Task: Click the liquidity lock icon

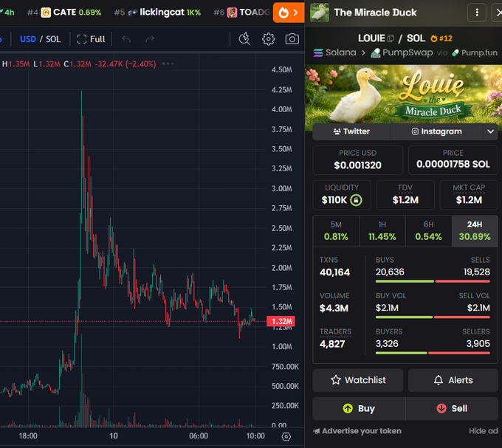Action: tap(356, 200)
